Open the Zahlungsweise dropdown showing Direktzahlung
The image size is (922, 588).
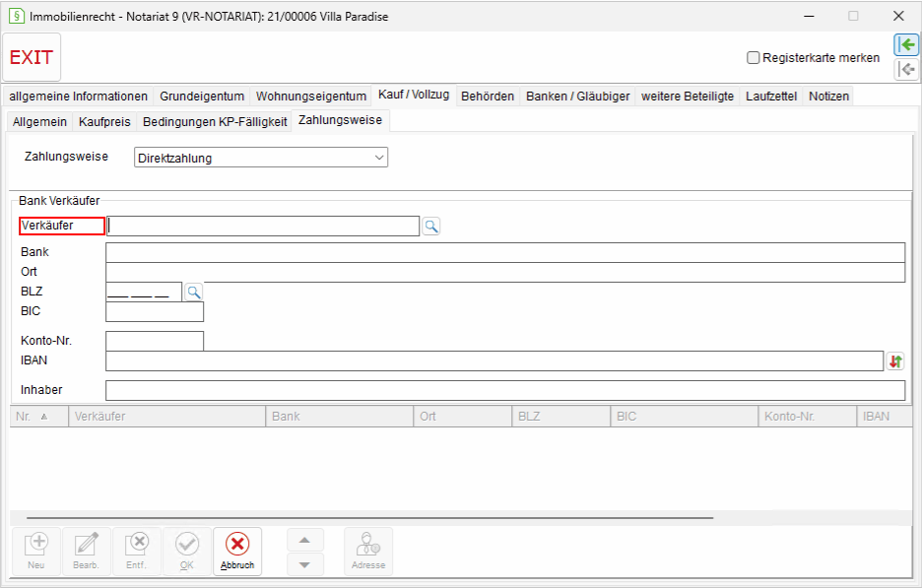(261, 158)
